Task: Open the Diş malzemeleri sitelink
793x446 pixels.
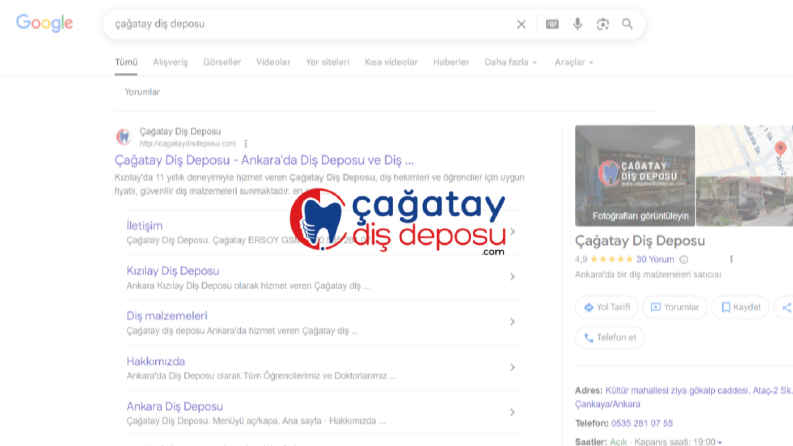Action: pos(167,316)
